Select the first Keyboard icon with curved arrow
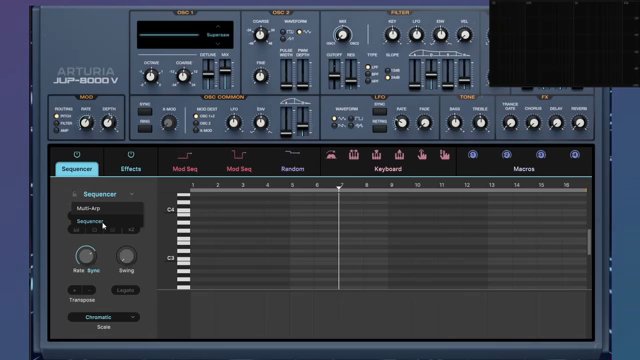640x360 pixels. pos(331,155)
